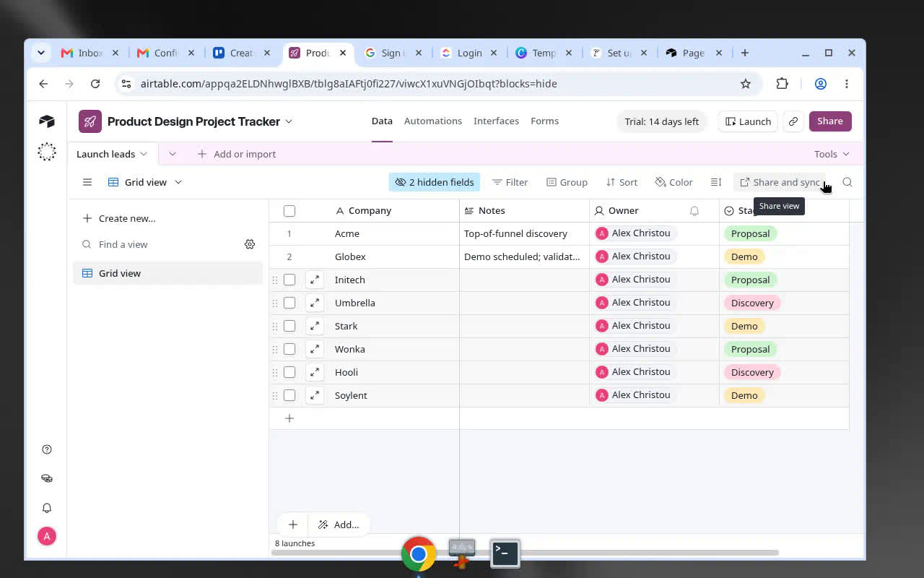Open terminal from the taskbar

(505, 553)
